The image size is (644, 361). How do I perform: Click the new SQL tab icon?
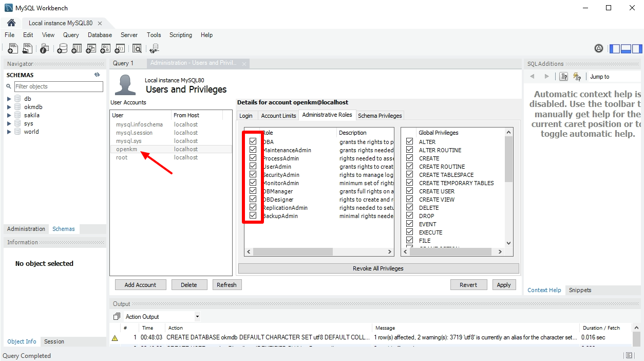coord(13,49)
